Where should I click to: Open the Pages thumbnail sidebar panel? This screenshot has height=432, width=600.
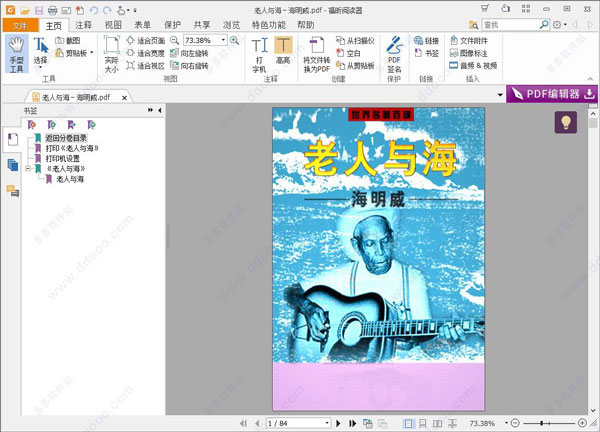(x=13, y=165)
